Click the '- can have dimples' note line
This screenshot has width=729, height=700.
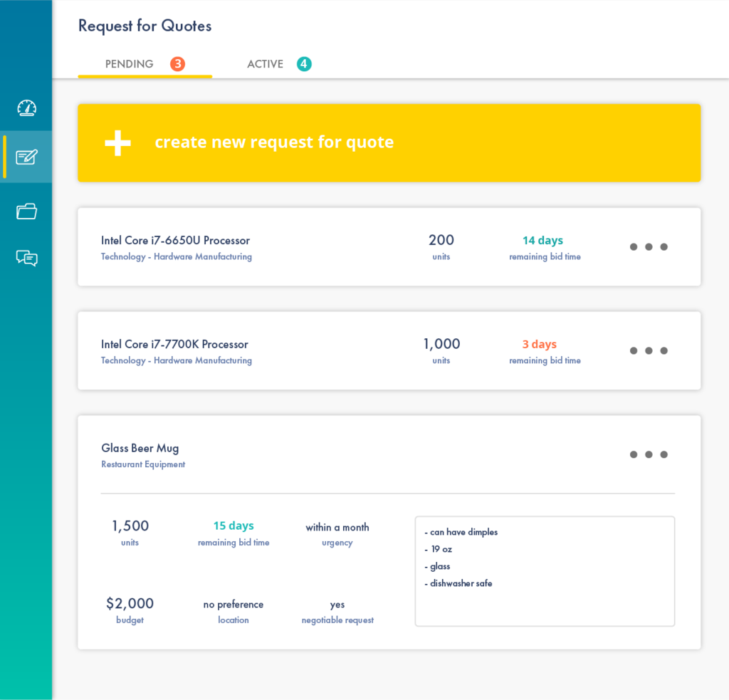461,532
